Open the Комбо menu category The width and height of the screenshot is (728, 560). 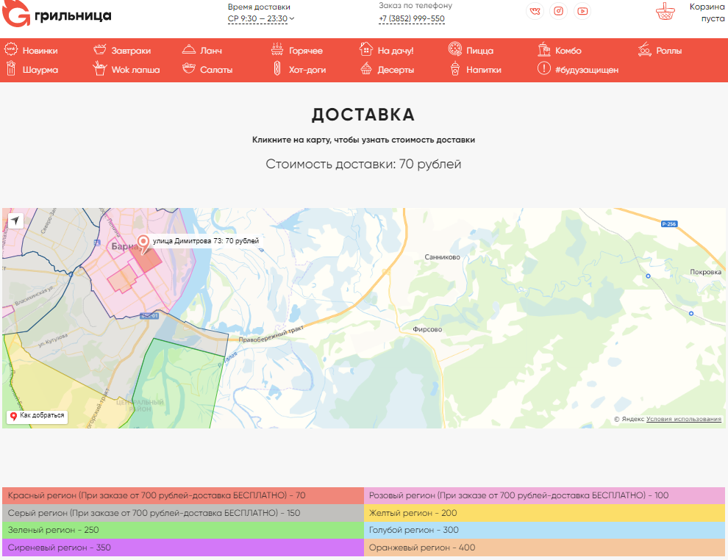coord(568,51)
